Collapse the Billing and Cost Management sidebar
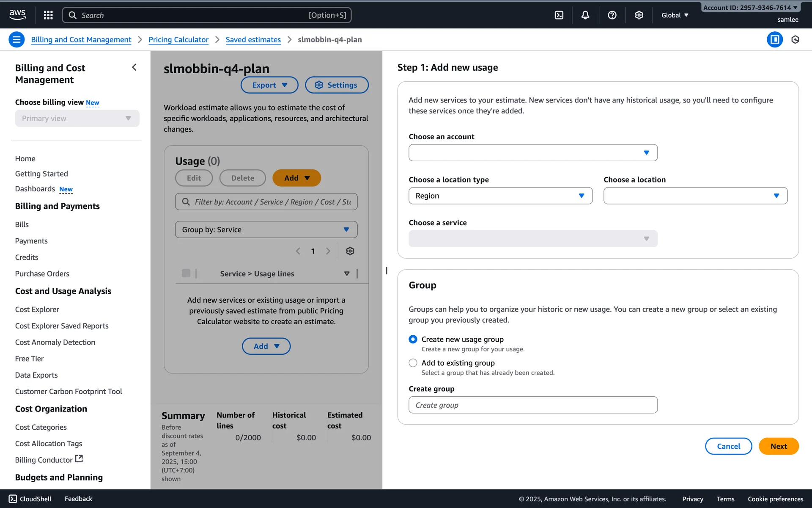The image size is (812, 508). coord(134,67)
